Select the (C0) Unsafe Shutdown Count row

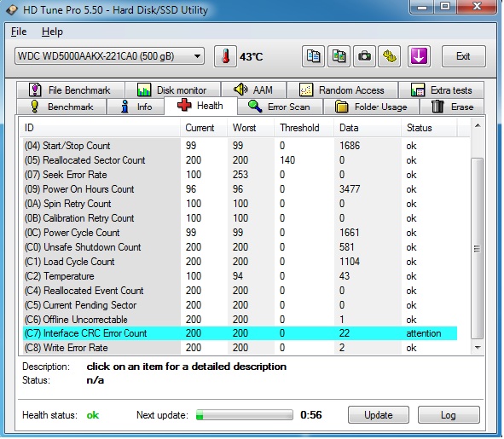(240, 247)
